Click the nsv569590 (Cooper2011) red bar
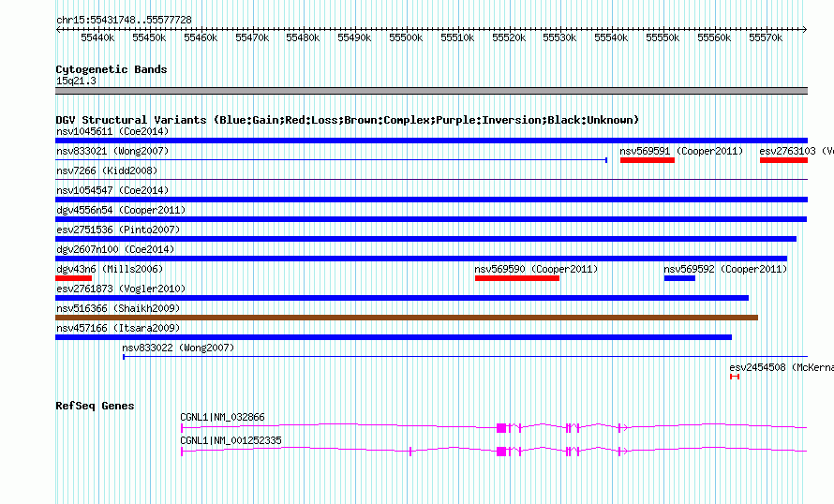834x504 pixels. click(516, 278)
